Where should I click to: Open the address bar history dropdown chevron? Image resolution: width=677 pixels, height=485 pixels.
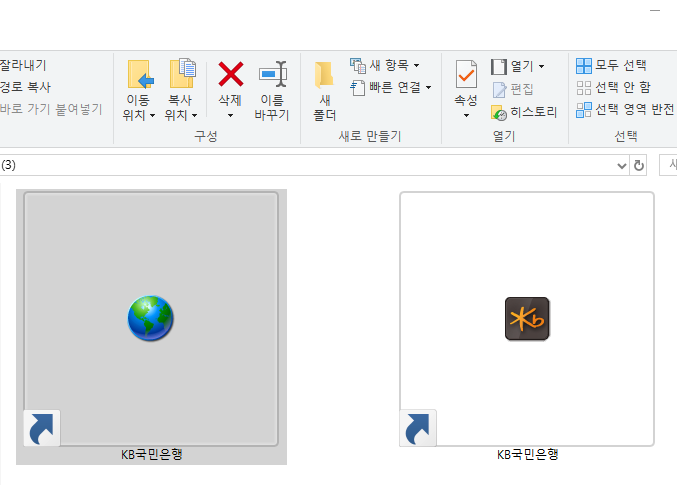coord(622,165)
